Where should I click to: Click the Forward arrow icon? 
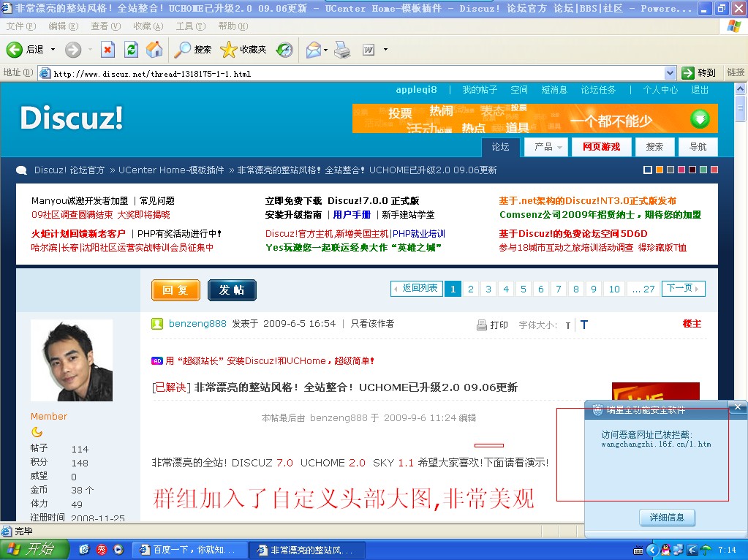[73, 49]
